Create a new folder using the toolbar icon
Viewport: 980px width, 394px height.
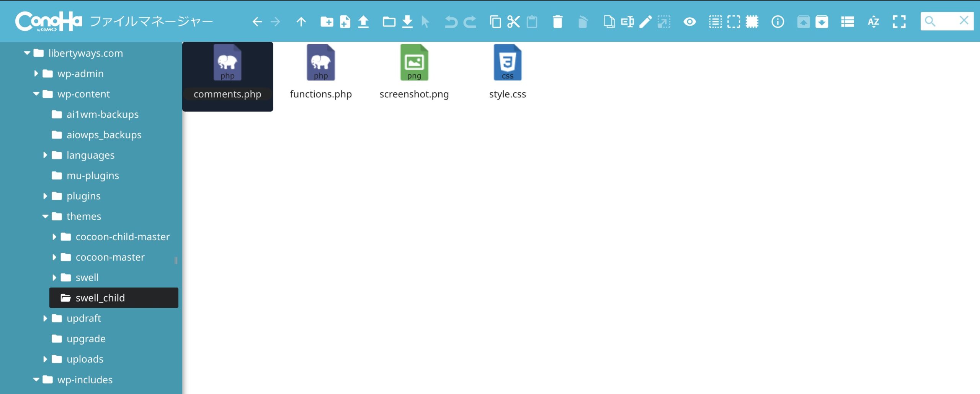coord(327,22)
